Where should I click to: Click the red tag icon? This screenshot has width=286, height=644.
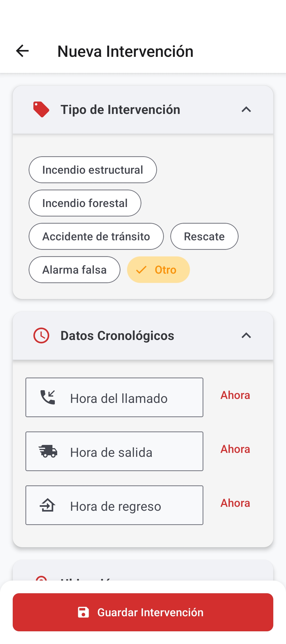(41, 109)
